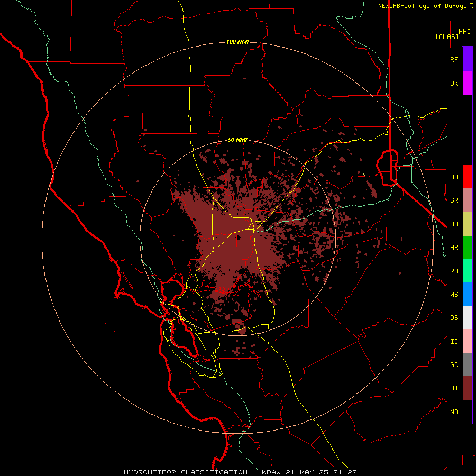Viewport: 476px width, 476px height.
Task: Click the black radar site dot at center
Action: [238, 237]
